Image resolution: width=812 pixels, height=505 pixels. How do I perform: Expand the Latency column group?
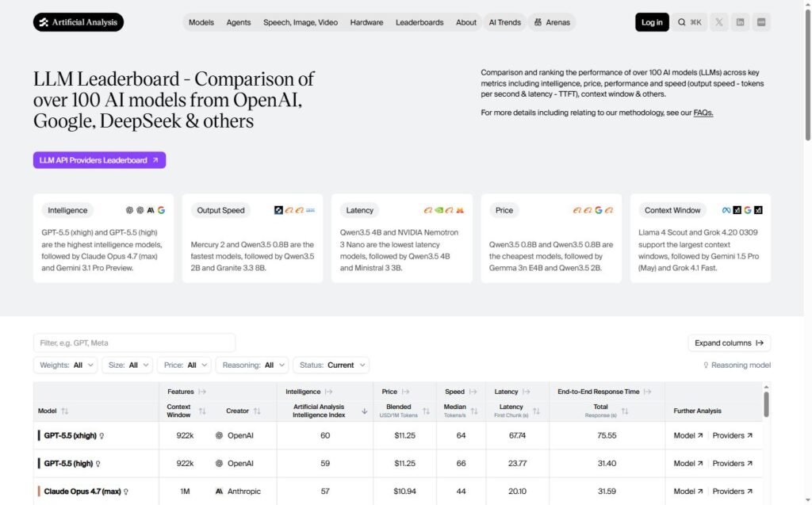click(x=527, y=392)
